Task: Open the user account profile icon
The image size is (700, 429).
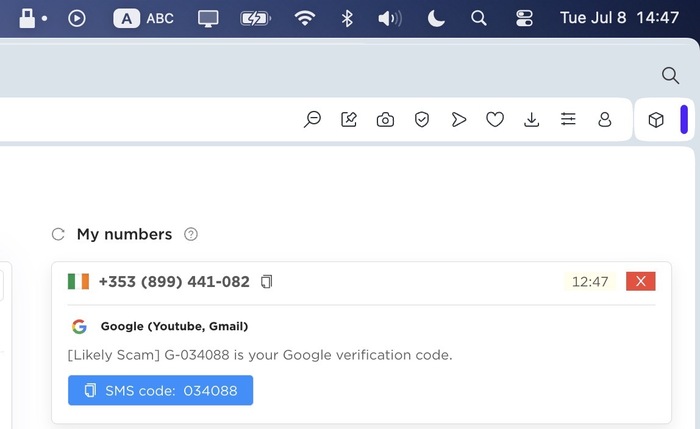Action: click(605, 120)
